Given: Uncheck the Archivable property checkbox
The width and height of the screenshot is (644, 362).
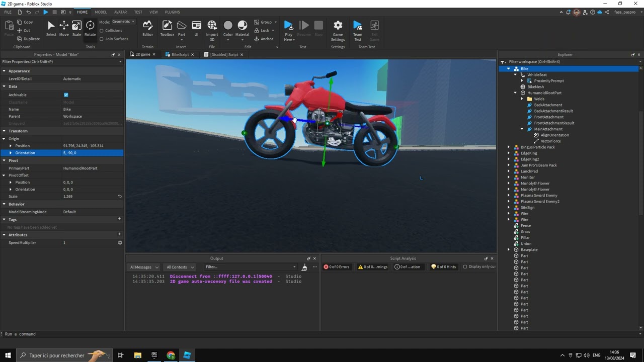Looking at the screenshot, I should (66, 95).
